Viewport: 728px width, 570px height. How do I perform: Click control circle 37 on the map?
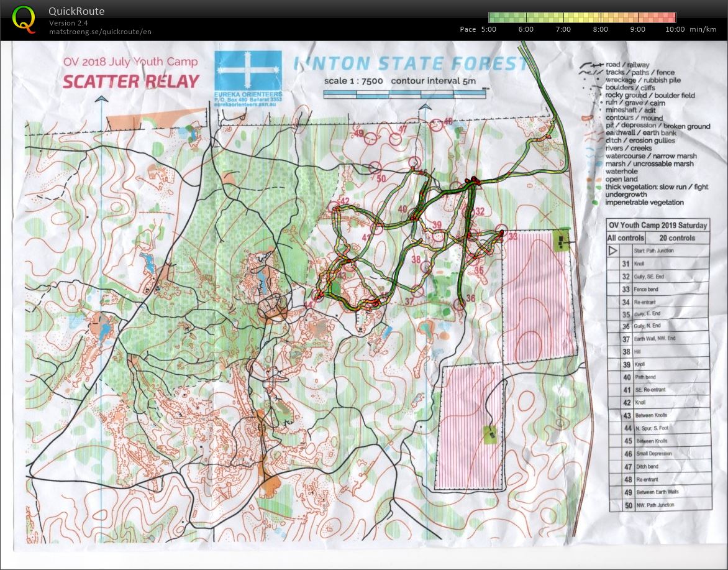click(x=418, y=290)
